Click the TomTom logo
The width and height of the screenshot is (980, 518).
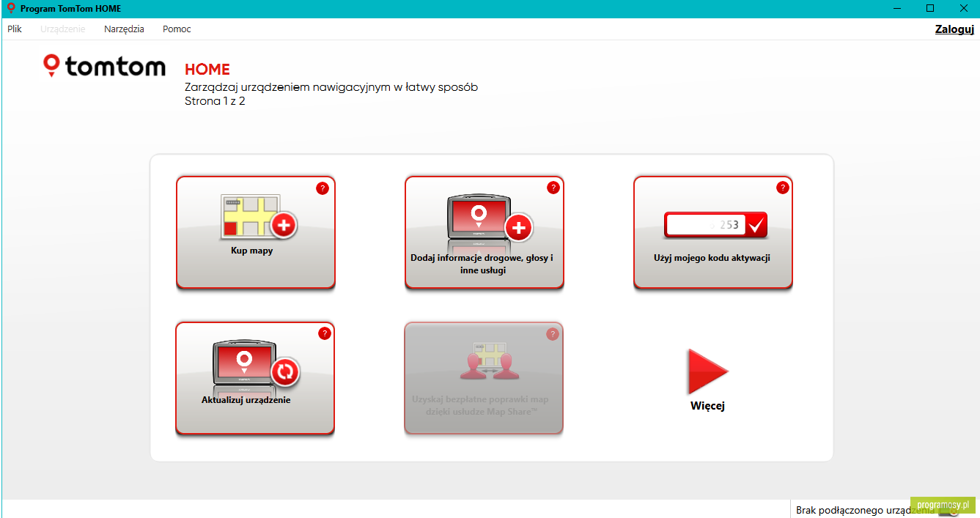tap(105, 67)
